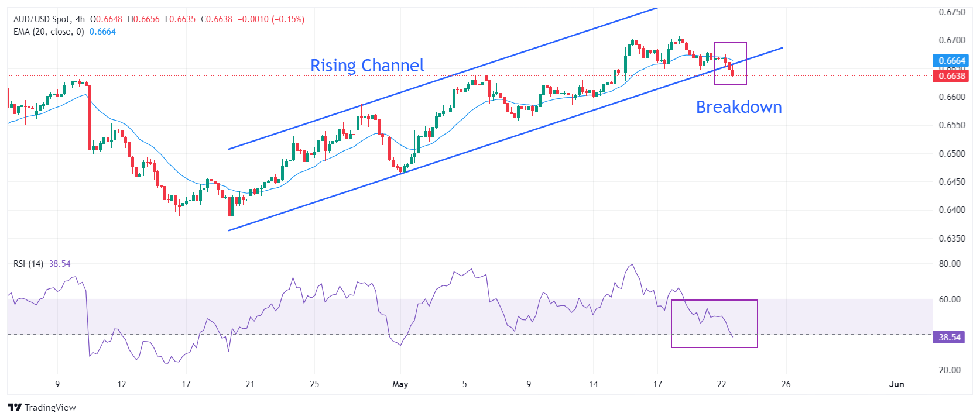Click the EMA legend value 0.6664

click(102, 32)
